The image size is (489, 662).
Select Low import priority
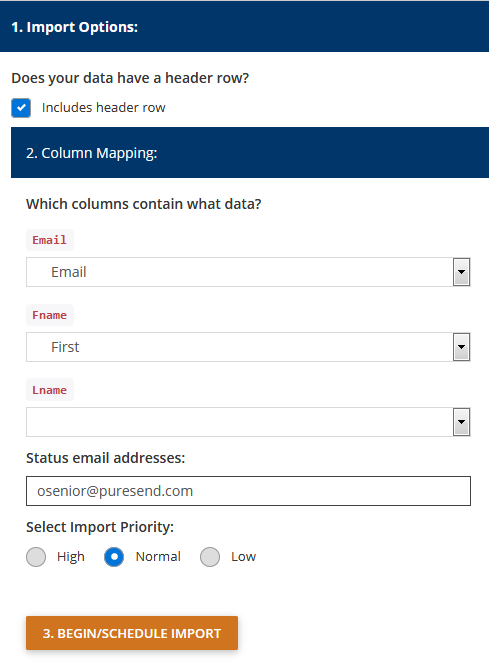coord(210,557)
